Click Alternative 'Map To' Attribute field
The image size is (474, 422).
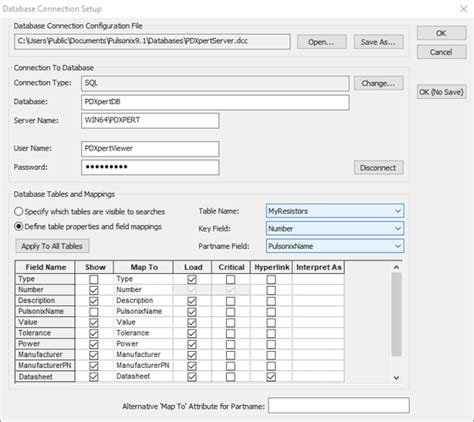click(339, 405)
